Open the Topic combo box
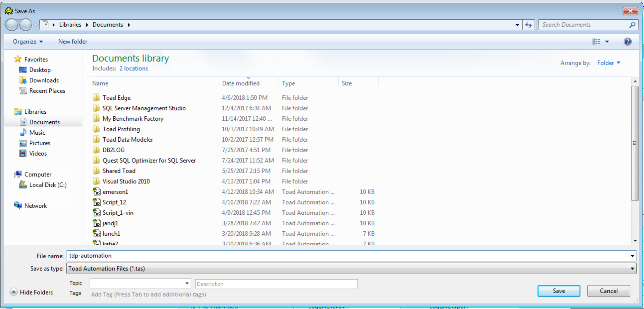Image resolution: width=644 pixels, height=309 pixels. click(140, 284)
